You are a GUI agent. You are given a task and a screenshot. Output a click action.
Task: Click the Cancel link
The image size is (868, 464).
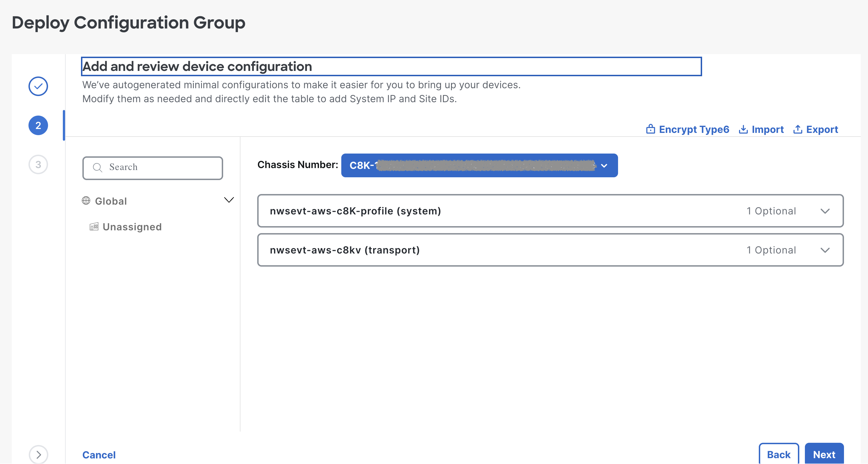click(x=99, y=455)
